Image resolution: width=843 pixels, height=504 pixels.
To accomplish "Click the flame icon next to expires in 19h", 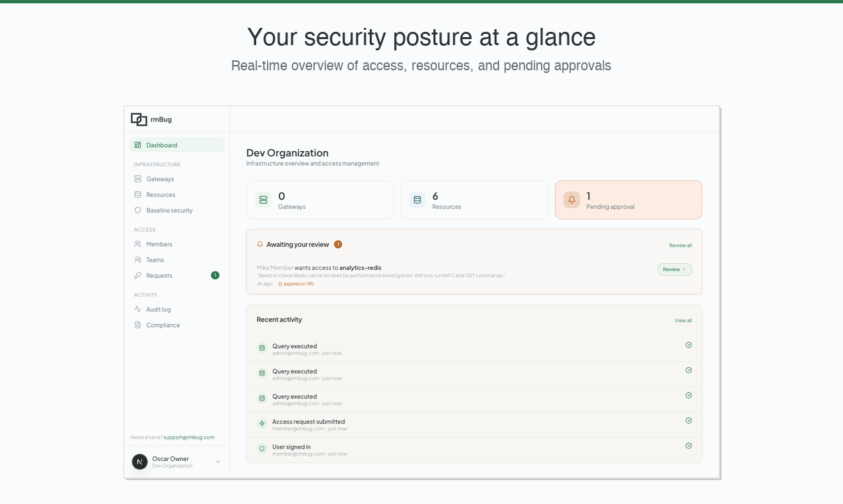I will click(x=280, y=284).
